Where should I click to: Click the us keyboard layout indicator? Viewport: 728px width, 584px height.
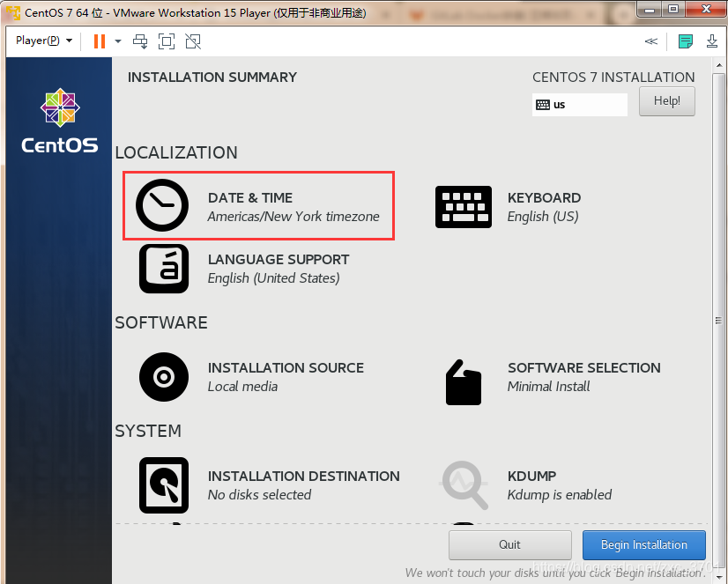(x=579, y=105)
